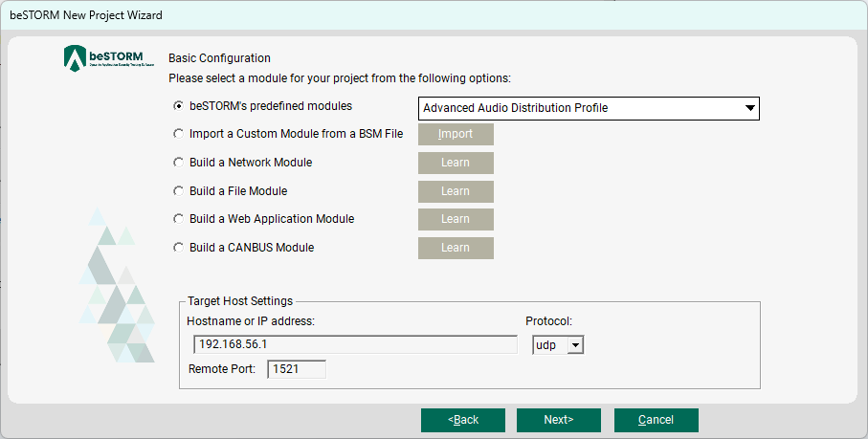
Task: Choose Build a Network Module option
Action: (178, 163)
